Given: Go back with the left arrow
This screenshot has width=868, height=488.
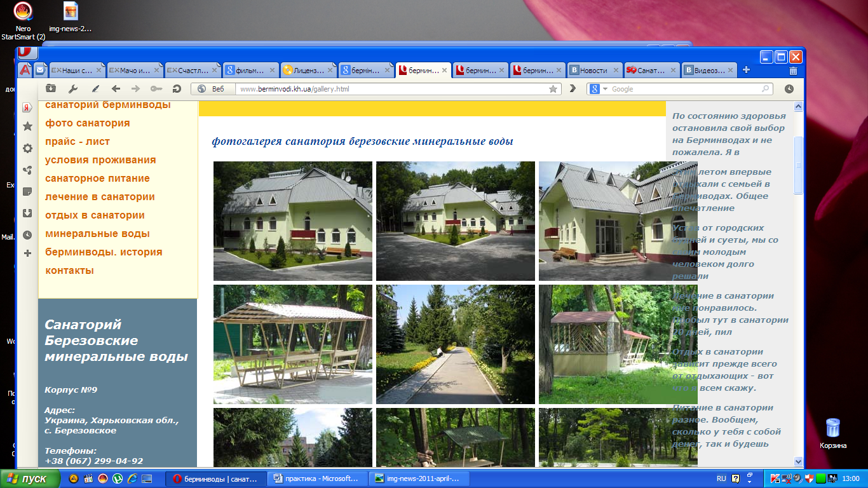Looking at the screenshot, I should coord(116,89).
